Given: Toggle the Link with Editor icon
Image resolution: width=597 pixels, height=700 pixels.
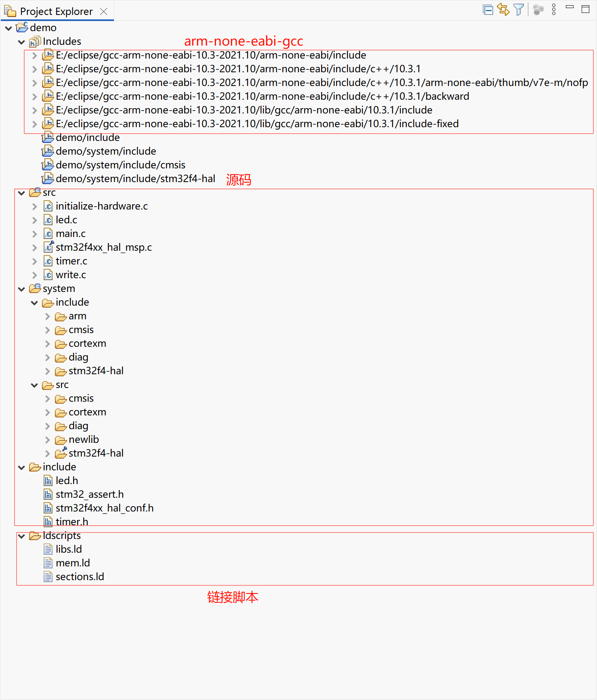Looking at the screenshot, I should click(503, 10).
